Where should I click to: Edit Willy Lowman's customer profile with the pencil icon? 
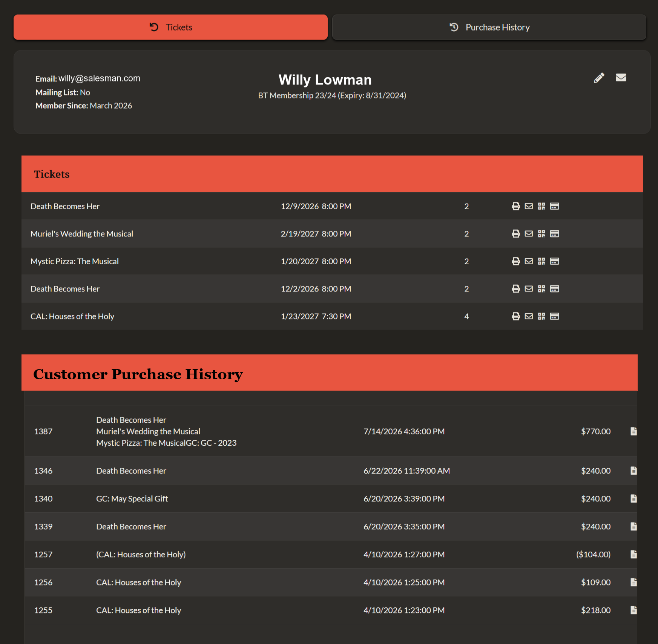(x=599, y=78)
